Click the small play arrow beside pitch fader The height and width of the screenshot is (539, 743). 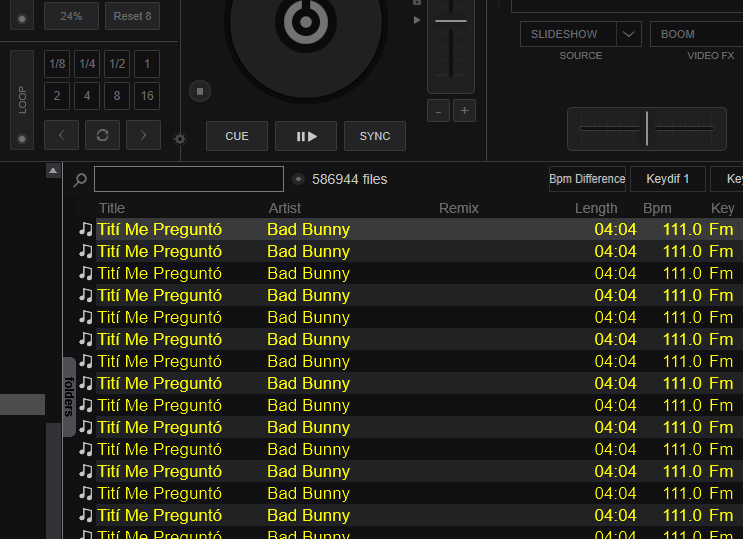417,20
